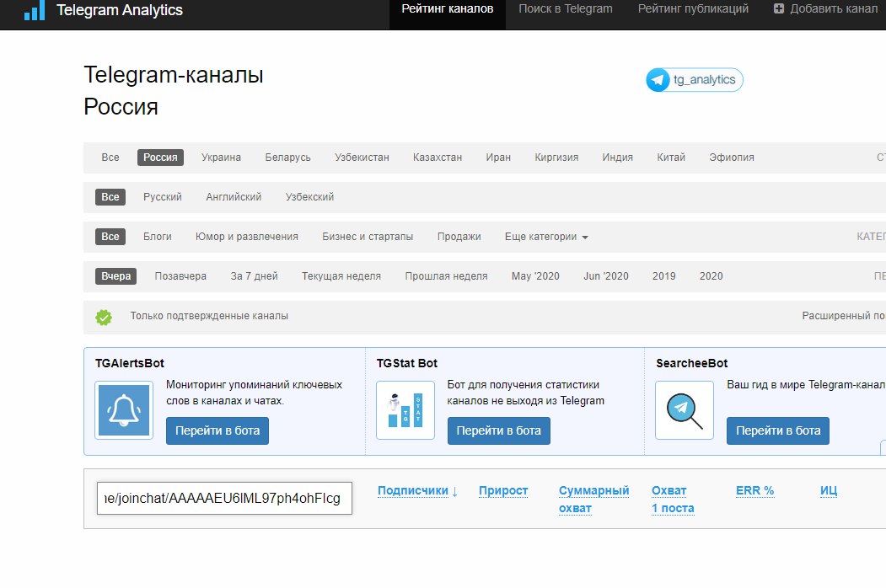This screenshot has height=588, width=886.
Task: Select the Все country filter
Action: tap(110, 158)
